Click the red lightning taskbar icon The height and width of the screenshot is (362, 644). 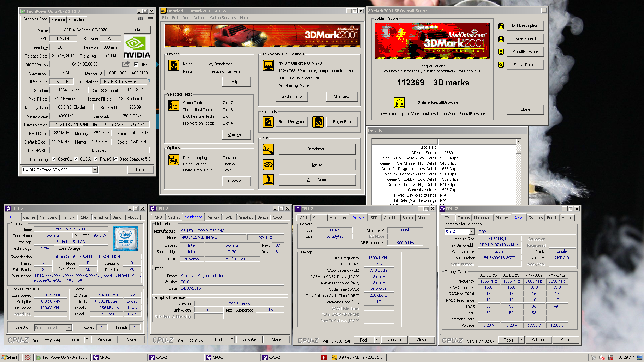point(324,357)
